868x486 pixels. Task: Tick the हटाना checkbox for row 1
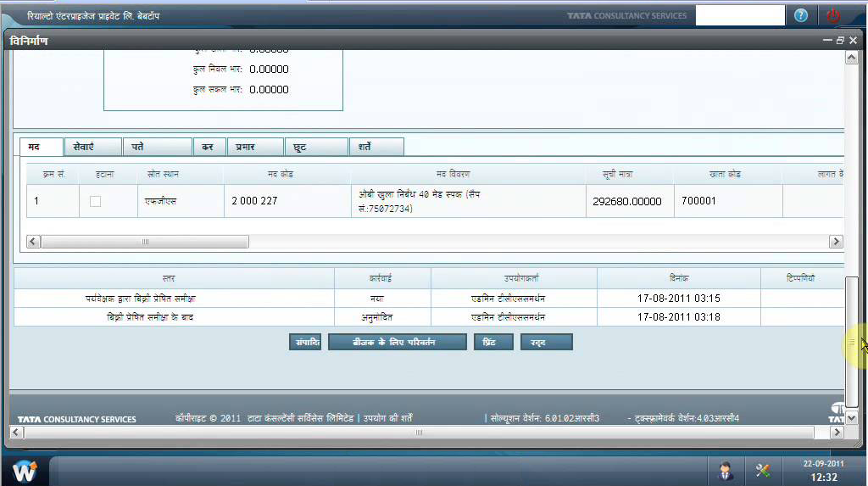coord(95,201)
